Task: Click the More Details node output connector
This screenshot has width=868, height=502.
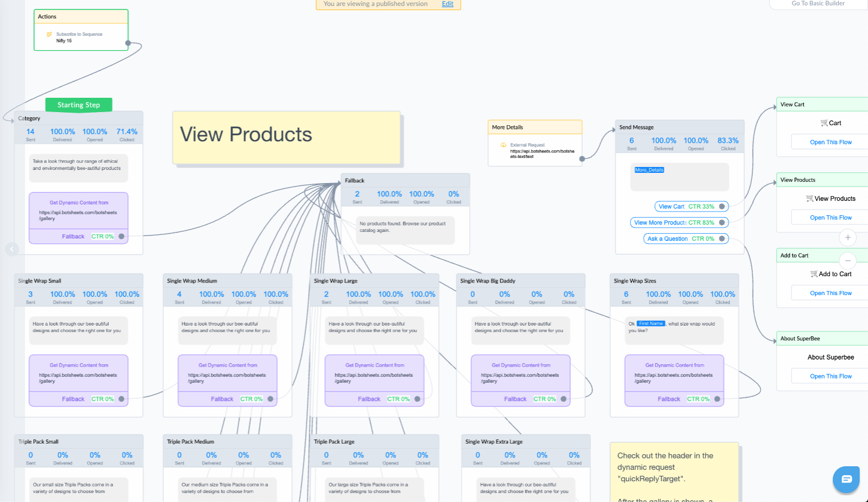Action: pyautogui.click(x=582, y=159)
